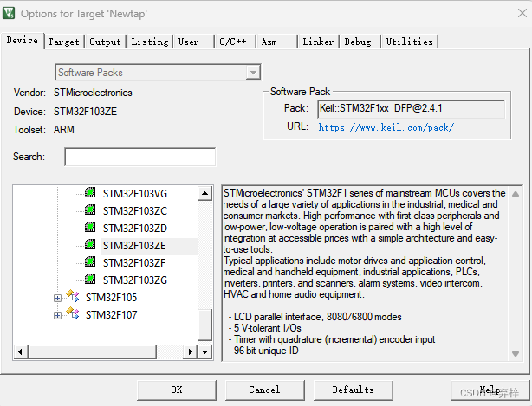Viewport: 532px width, 406px height.
Task: Click the STM32F103ZE chip icon
Action: coord(90,244)
